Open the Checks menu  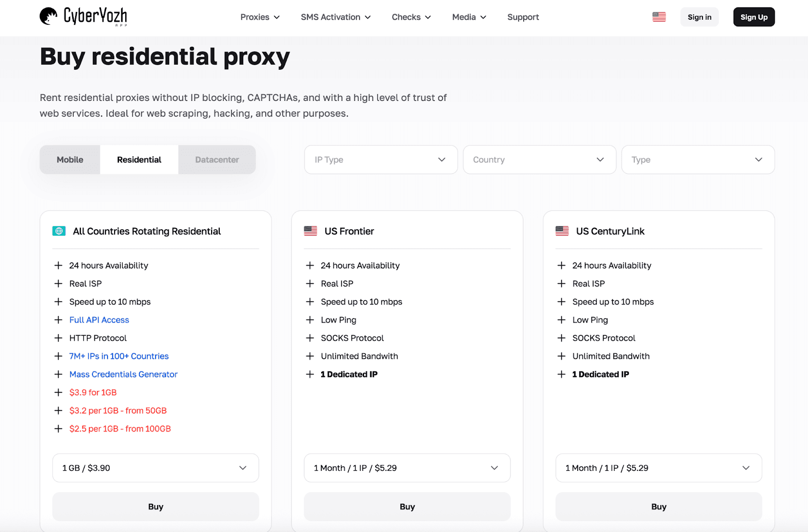[x=412, y=17]
